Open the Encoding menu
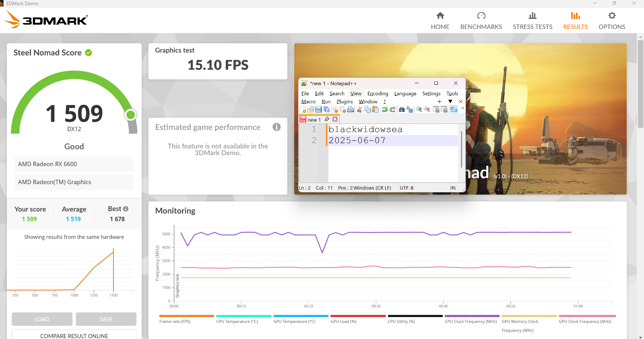 378,93
